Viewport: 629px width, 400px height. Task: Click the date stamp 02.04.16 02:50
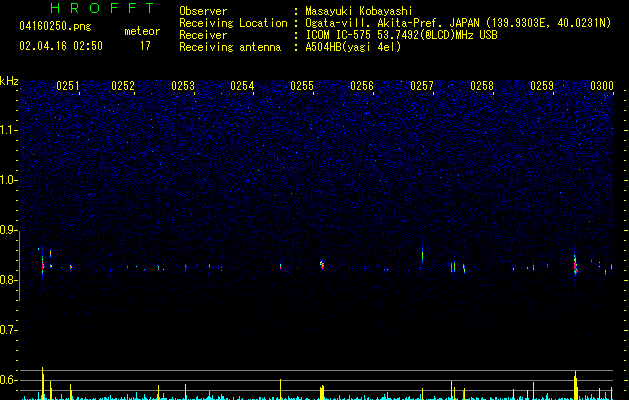tap(61, 46)
